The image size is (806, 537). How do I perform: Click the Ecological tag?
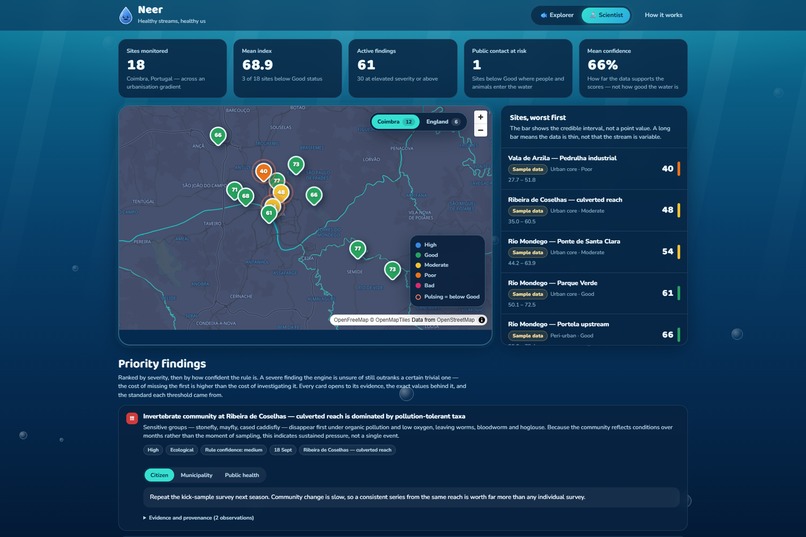tap(182, 450)
